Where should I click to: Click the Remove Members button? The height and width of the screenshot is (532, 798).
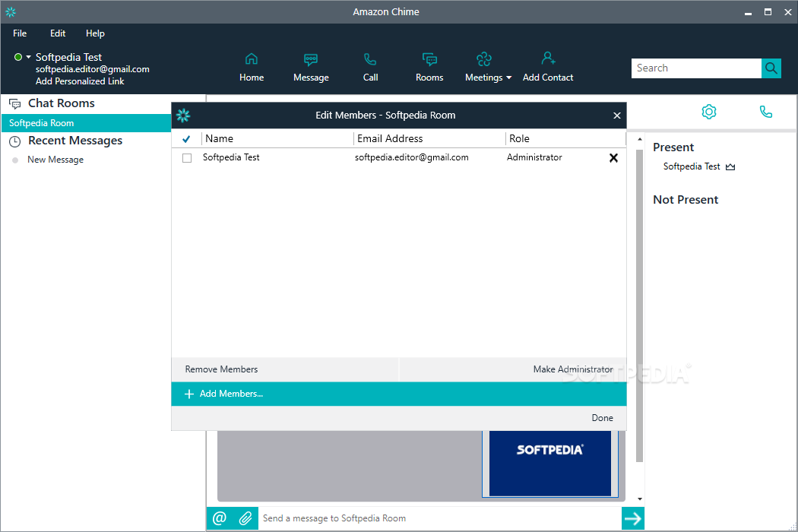tap(285, 369)
